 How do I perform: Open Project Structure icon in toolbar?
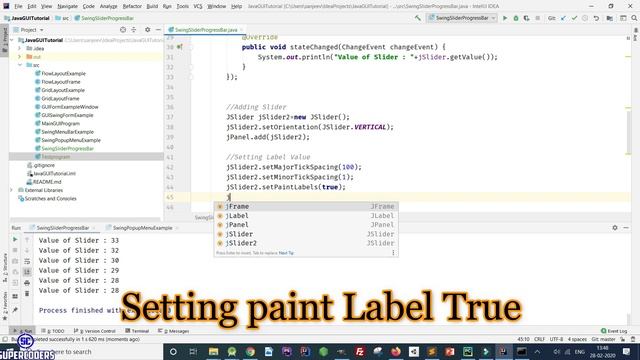609,18
